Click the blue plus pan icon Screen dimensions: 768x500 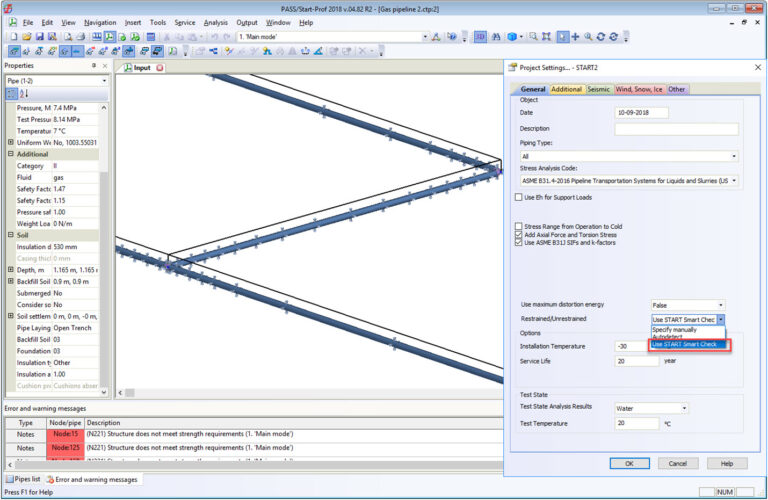pyautogui.click(x=576, y=37)
